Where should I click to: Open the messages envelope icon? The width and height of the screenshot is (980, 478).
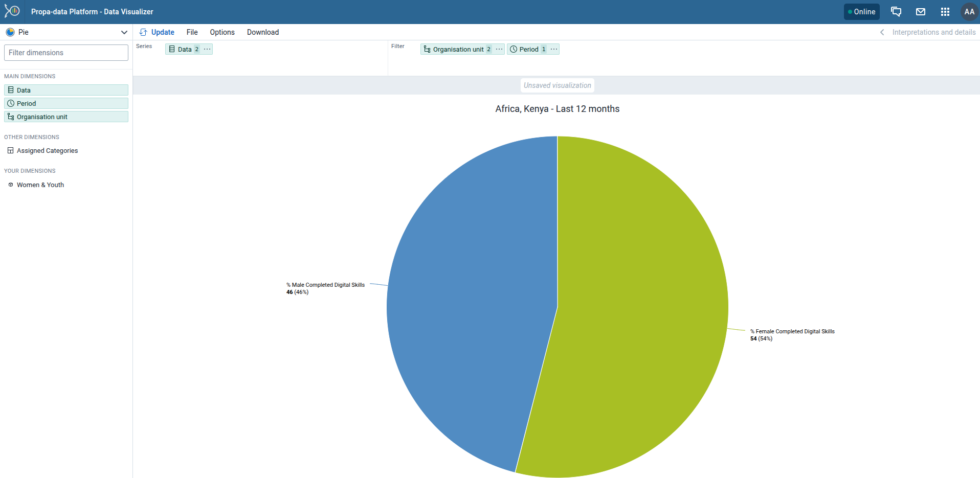click(920, 11)
